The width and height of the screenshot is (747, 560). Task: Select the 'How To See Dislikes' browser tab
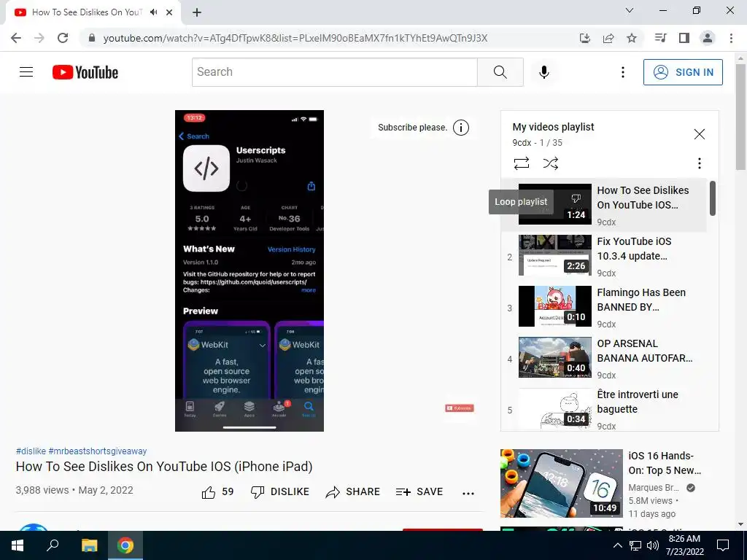pos(93,12)
